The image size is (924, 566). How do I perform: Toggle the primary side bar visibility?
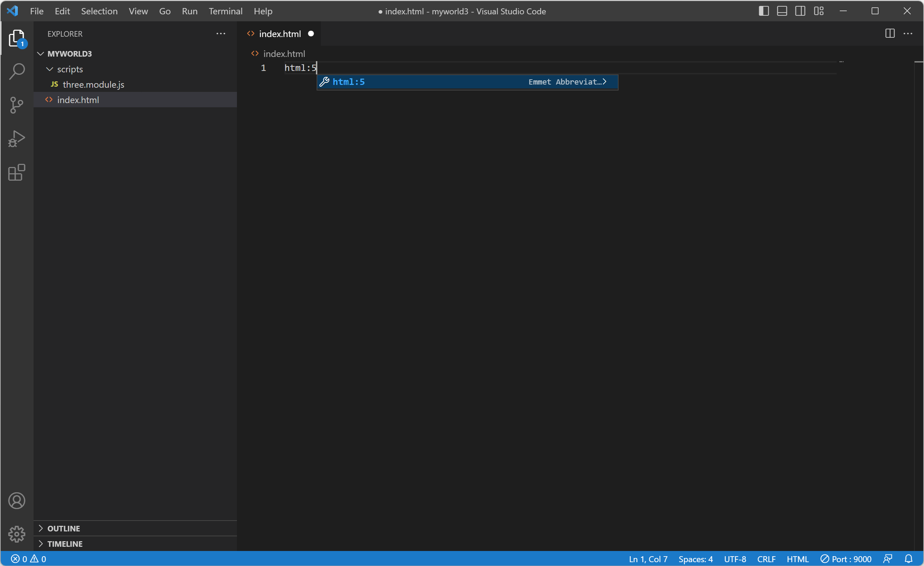(764, 11)
